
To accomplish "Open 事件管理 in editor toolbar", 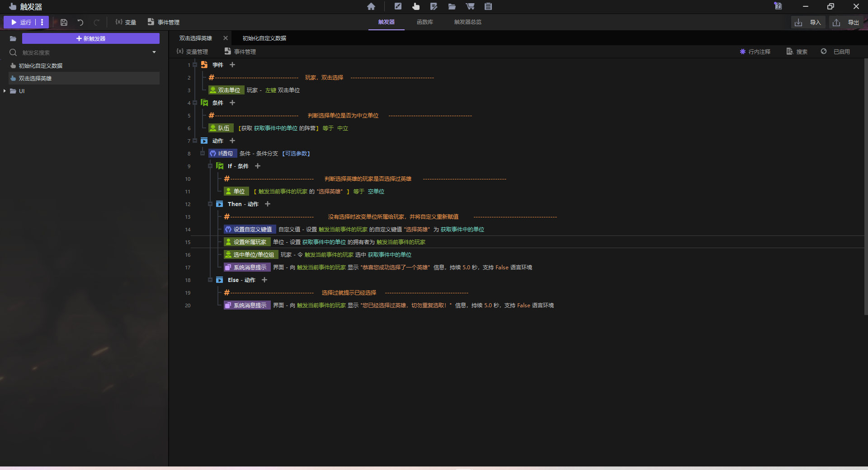I will pos(240,52).
